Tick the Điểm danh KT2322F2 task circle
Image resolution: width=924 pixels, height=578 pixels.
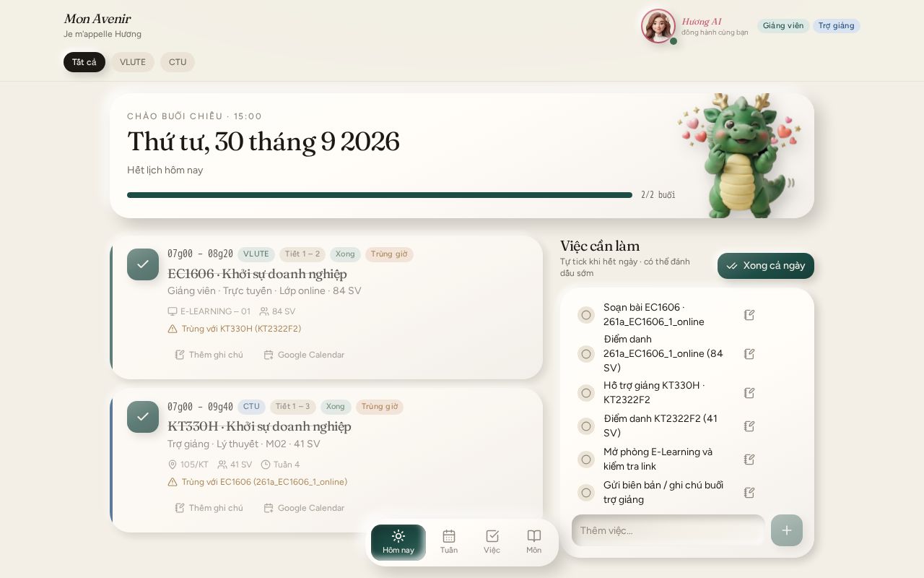tap(586, 426)
